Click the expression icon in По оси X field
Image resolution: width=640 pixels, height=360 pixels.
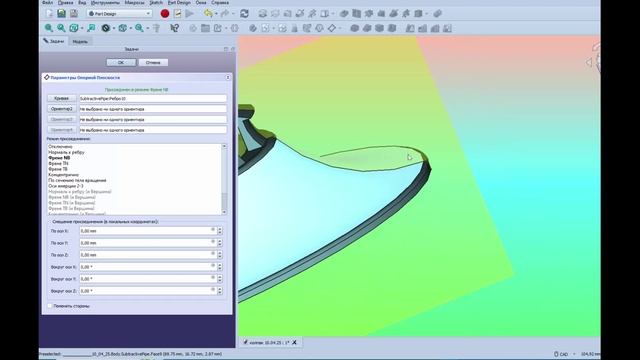pos(213,229)
